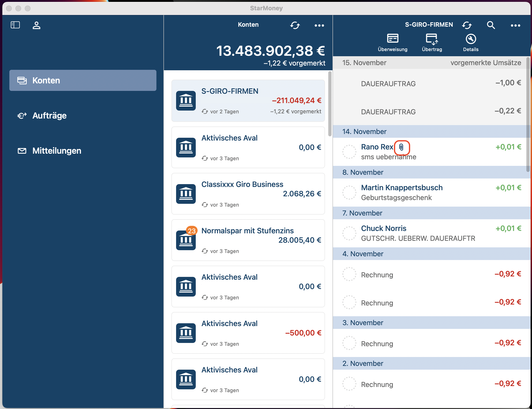Open Details for S-GIRO-FIRMEN
Image resolution: width=532 pixels, height=409 pixels.
coord(470,41)
